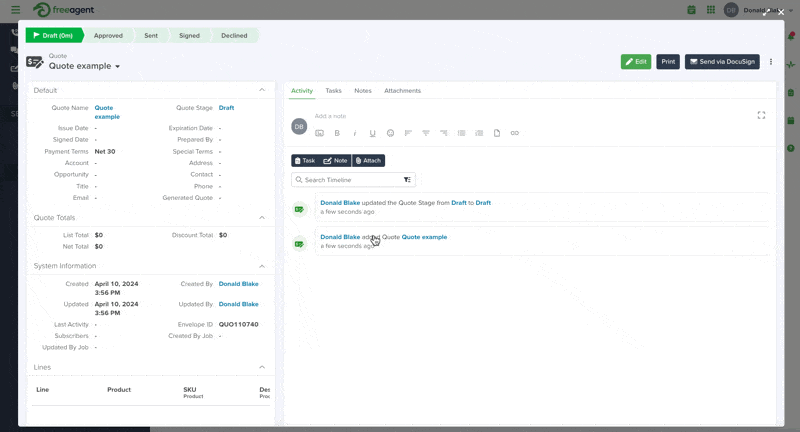The image size is (800, 432).
Task: Open the Donald Blake user menu arrow
Action: click(791, 10)
